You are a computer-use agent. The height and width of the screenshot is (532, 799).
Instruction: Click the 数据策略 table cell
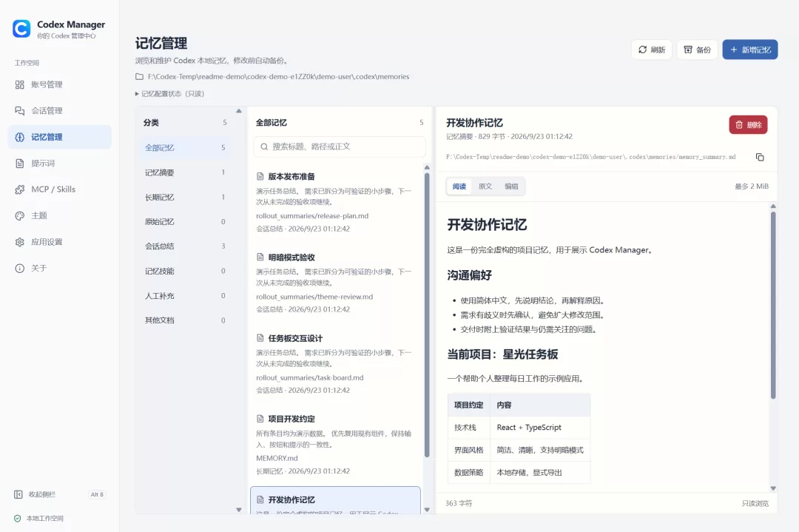[x=469, y=472]
